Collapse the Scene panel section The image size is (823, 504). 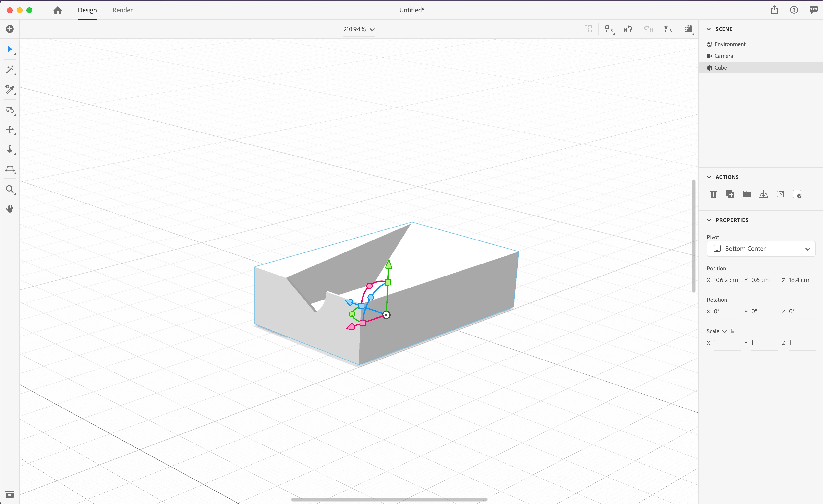[709, 29]
